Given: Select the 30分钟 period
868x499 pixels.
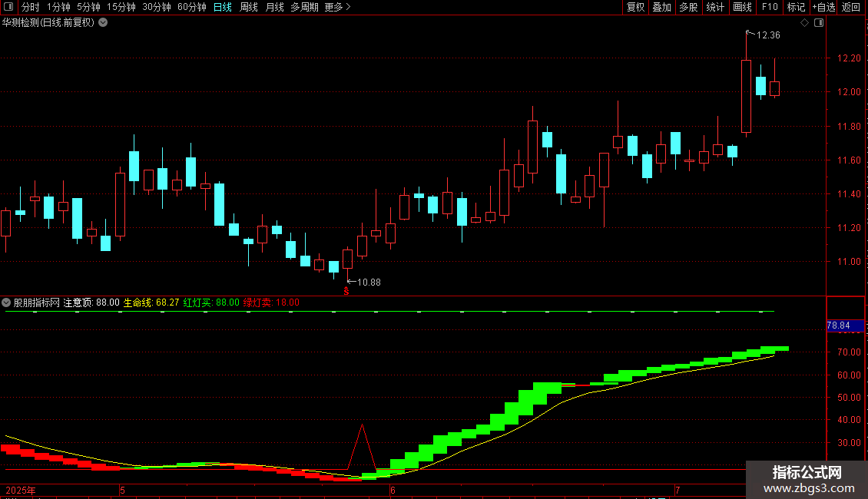Looking at the screenshot, I should point(157,7).
